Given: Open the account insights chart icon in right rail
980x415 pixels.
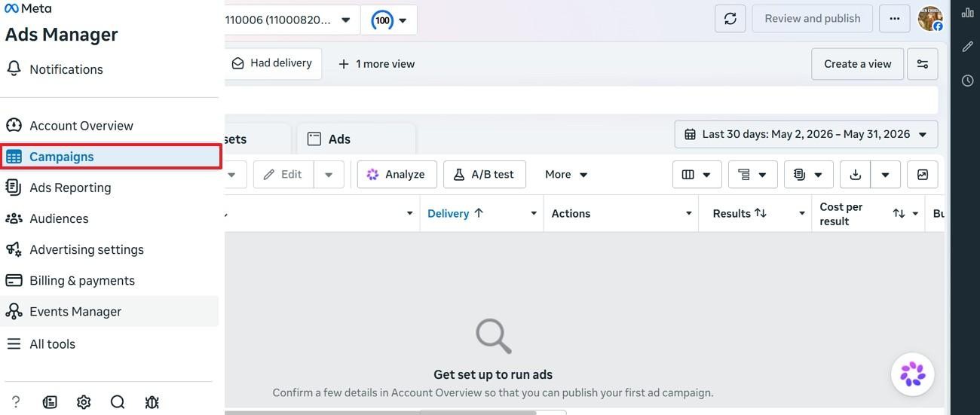Looking at the screenshot, I should pyautogui.click(x=967, y=12).
